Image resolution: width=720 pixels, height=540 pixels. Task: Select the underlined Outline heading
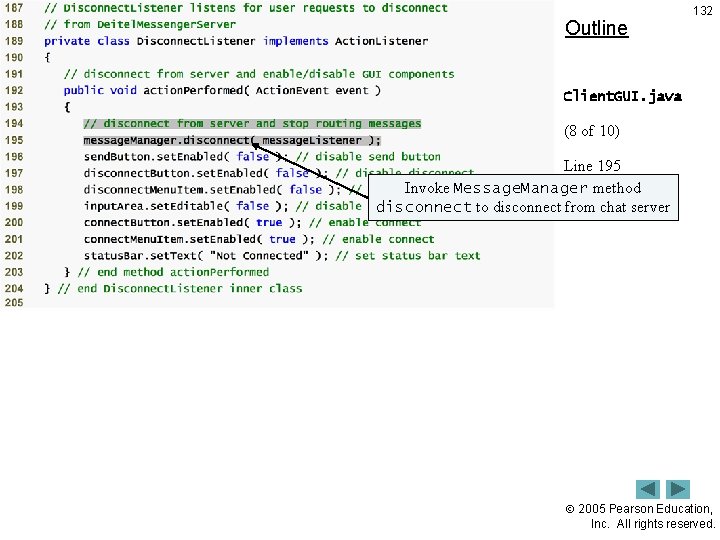click(x=596, y=28)
